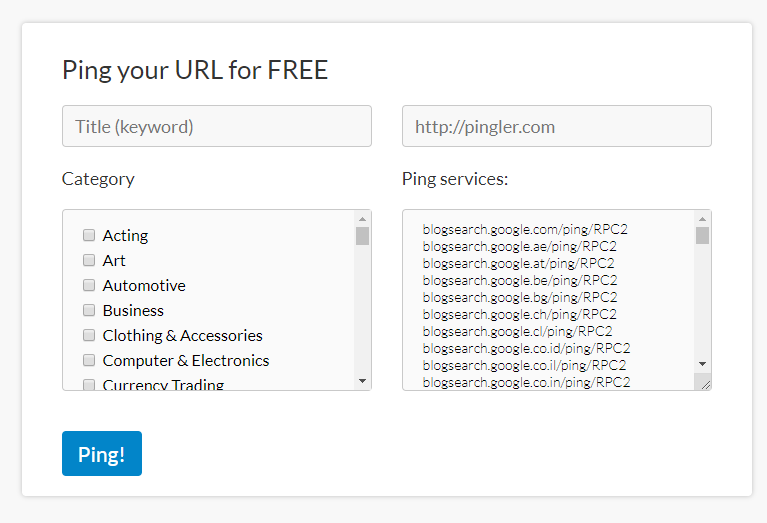Click the ping services textarea resize grip
This screenshot has height=523, width=767.
[x=705, y=384]
